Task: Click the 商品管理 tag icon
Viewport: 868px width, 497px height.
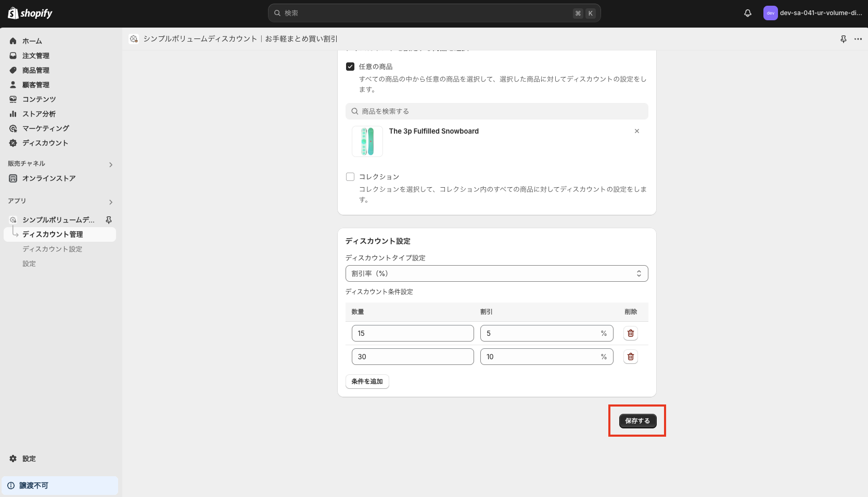Action: pyautogui.click(x=13, y=70)
